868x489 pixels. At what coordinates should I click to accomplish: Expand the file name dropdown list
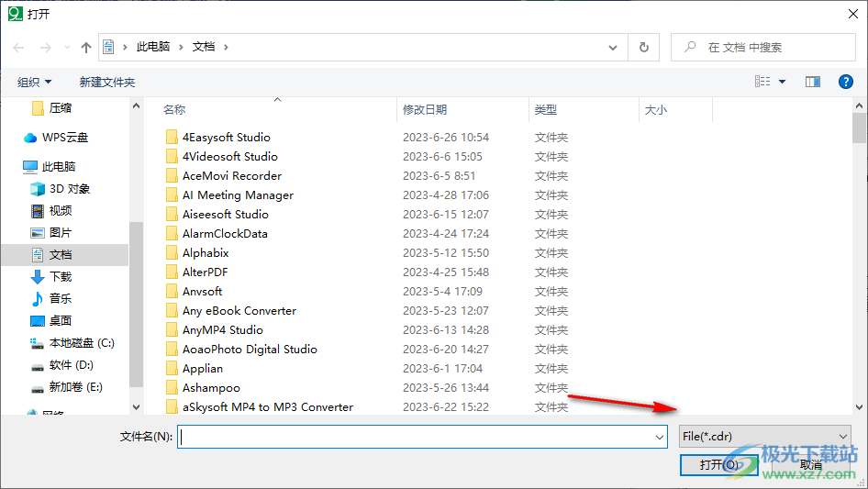[660, 437]
